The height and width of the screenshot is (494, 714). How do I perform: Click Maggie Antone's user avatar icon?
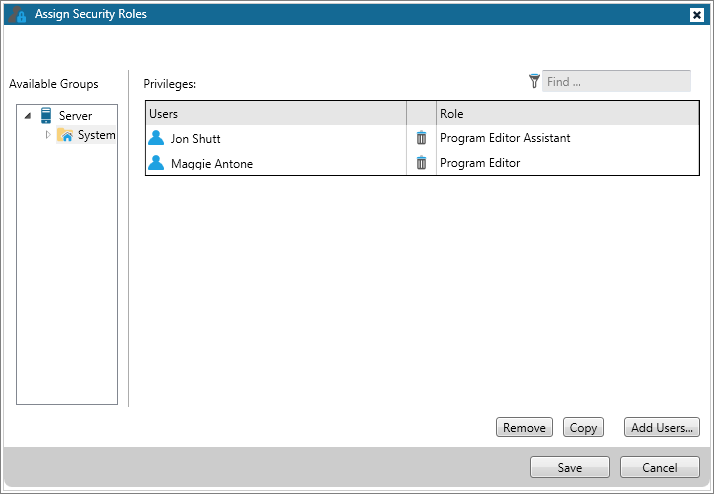(156, 163)
